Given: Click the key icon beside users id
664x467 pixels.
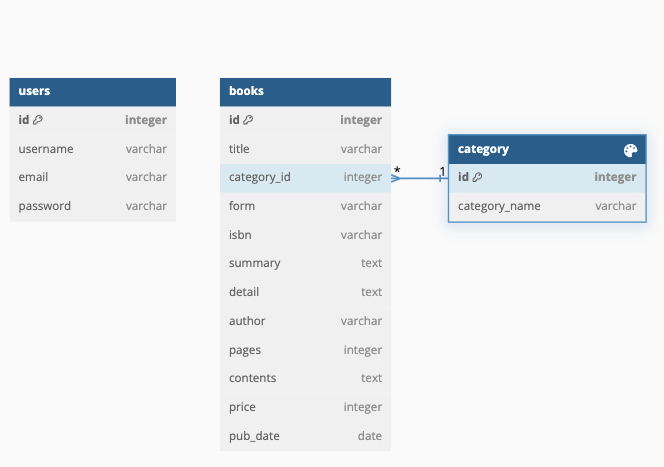Looking at the screenshot, I should tap(38, 120).
